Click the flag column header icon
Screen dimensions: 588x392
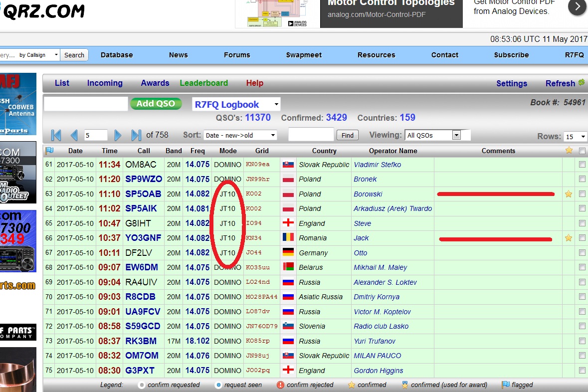[49, 151]
